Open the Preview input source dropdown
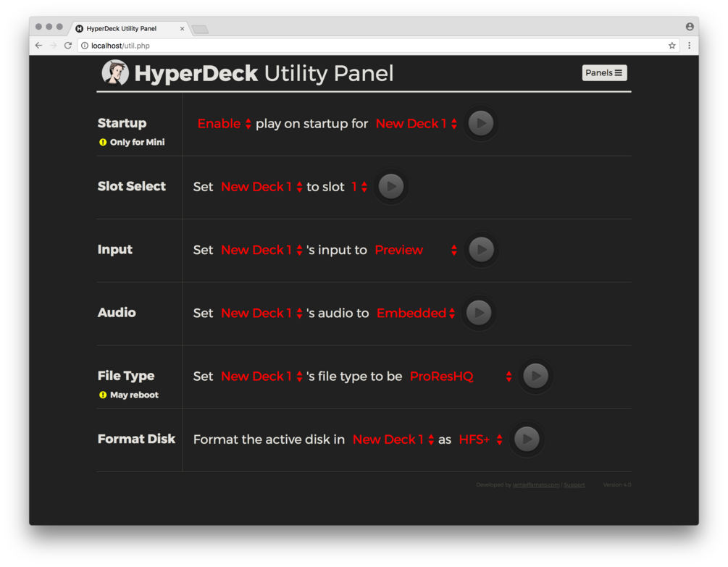Screen dimensions: 728x567 click(416, 250)
